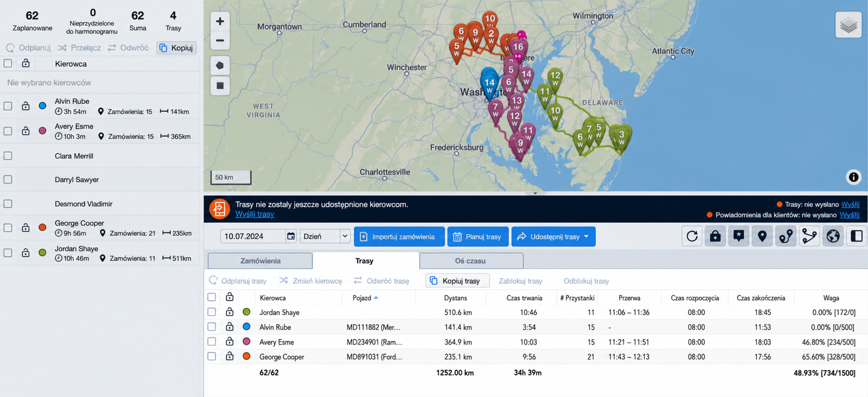Click the starred message toolbar icon

click(739, 236)
